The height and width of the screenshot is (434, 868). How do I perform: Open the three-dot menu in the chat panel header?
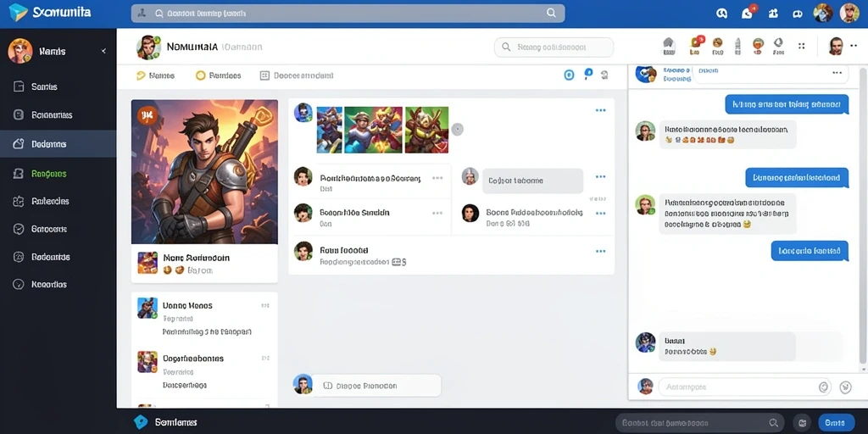837,73
